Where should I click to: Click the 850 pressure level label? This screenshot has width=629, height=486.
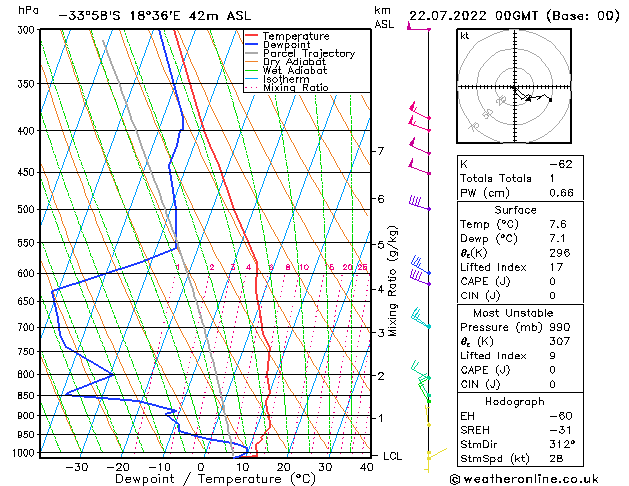28,396
